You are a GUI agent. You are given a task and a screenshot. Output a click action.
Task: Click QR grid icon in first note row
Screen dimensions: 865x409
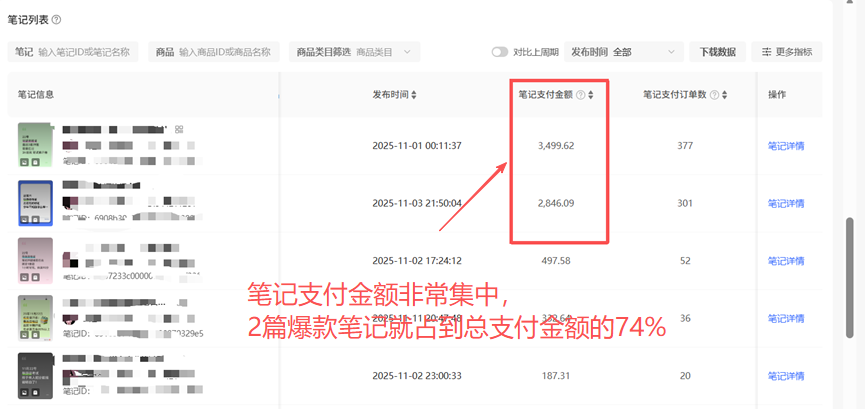tap(178, 129)
